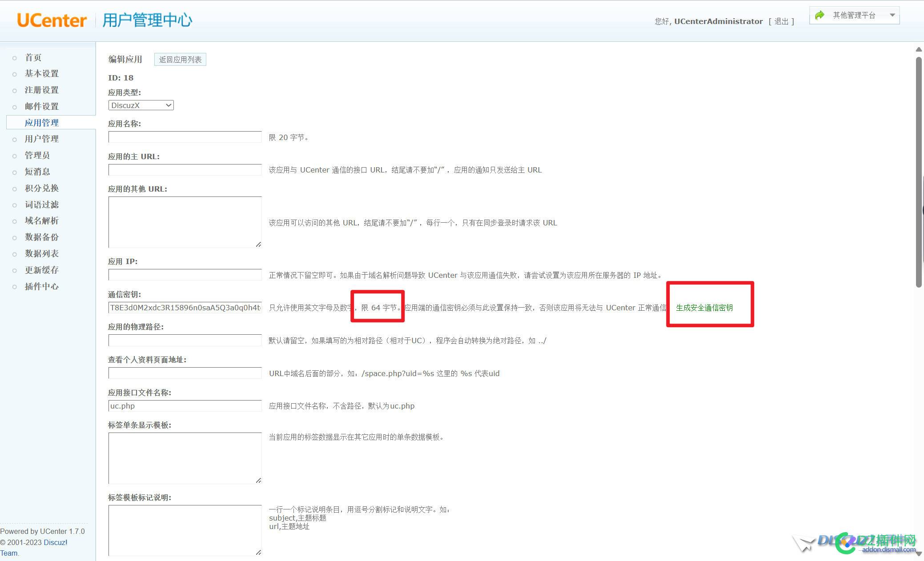Focus the 应用的主 URL input field
The height and width of the screenshot is (561, 924).
click(x=185, y=170)
